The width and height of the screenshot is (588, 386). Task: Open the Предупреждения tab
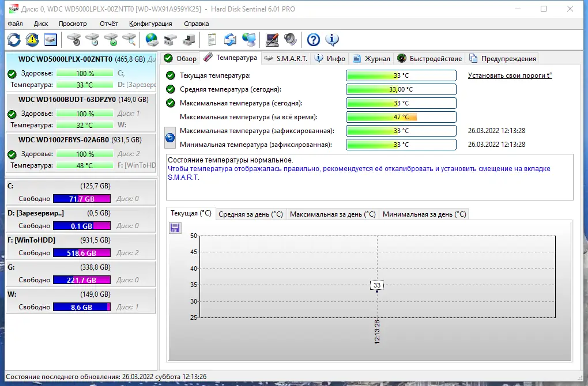pyautogui.click(x=503, y=58)
